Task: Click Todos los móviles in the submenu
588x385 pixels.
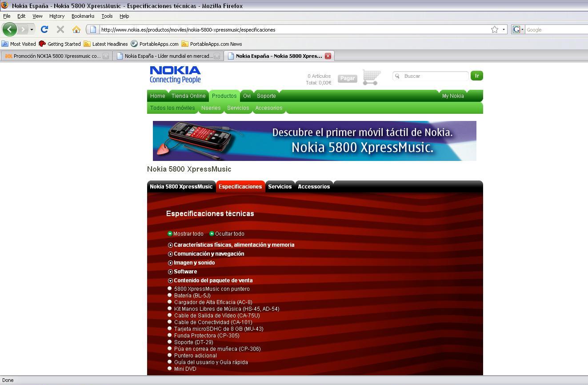Action: point(172,108)
